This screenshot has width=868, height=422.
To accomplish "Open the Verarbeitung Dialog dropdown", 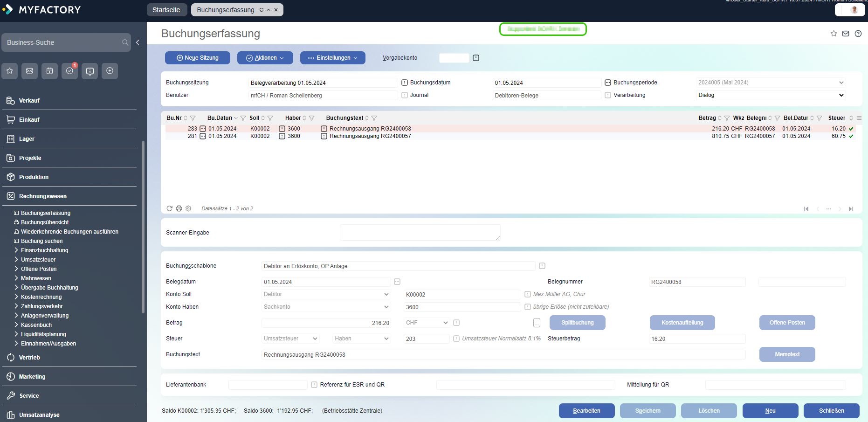I will point(771,95).
